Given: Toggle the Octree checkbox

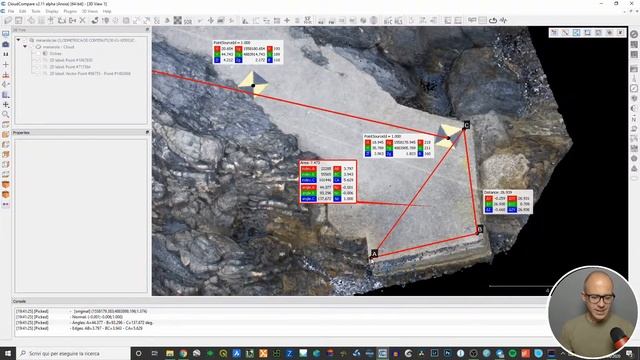Looking at the screenshot, I should (x=39, y=53).
